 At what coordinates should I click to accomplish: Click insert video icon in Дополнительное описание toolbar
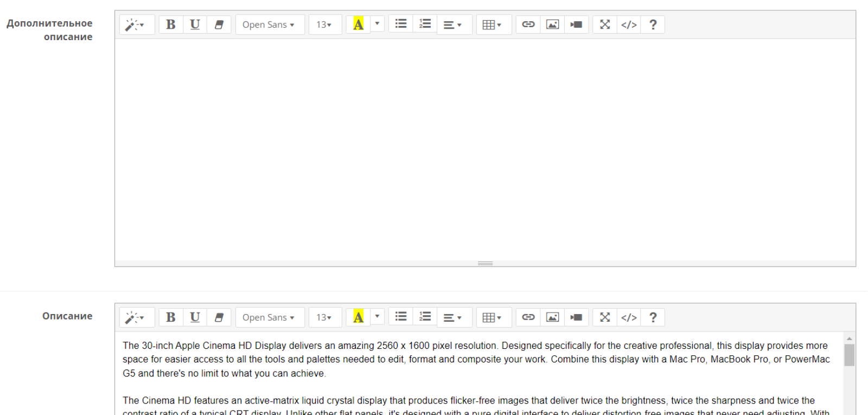(x=577, y=24)
